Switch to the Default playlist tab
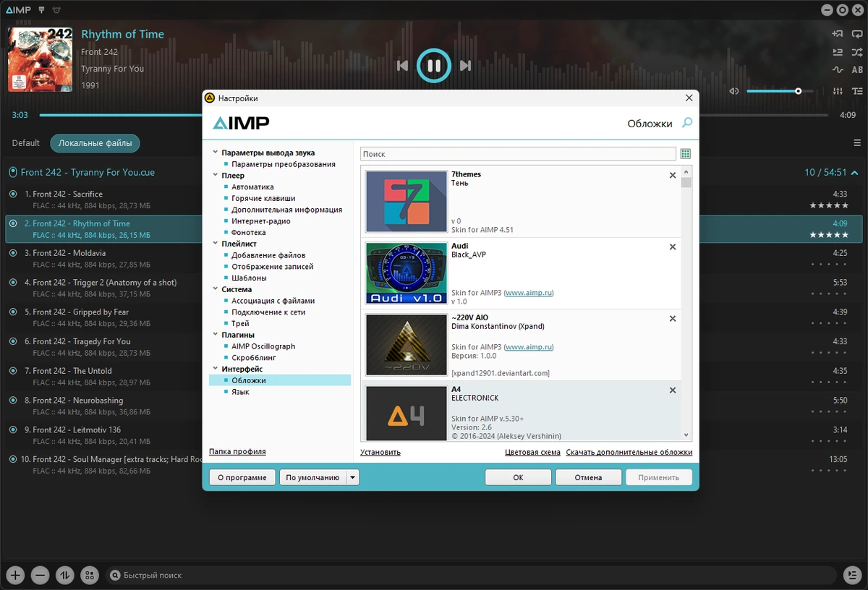The image size is (868, 590). coord(25,143)
